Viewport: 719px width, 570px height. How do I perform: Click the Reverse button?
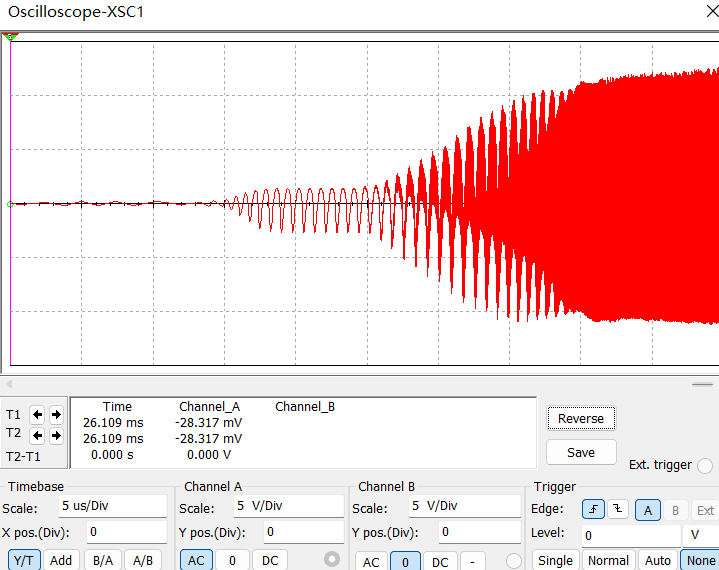pos(581,418)
